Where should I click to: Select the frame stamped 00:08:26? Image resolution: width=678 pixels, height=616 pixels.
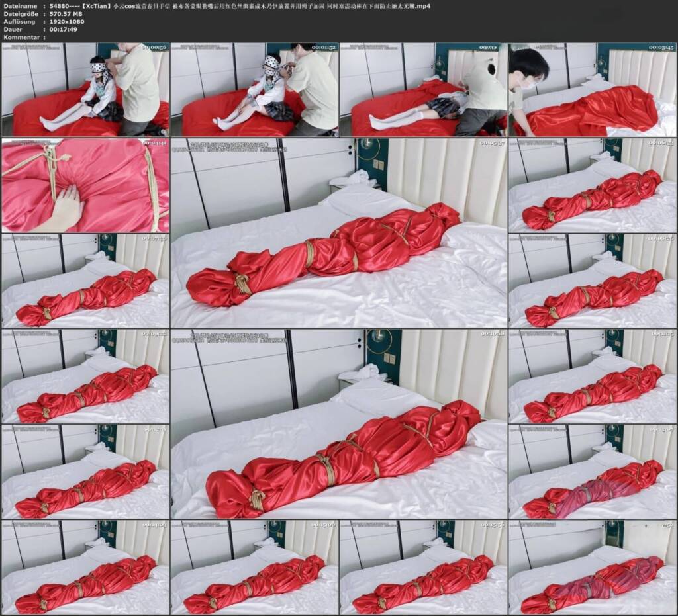pos(593,281)
